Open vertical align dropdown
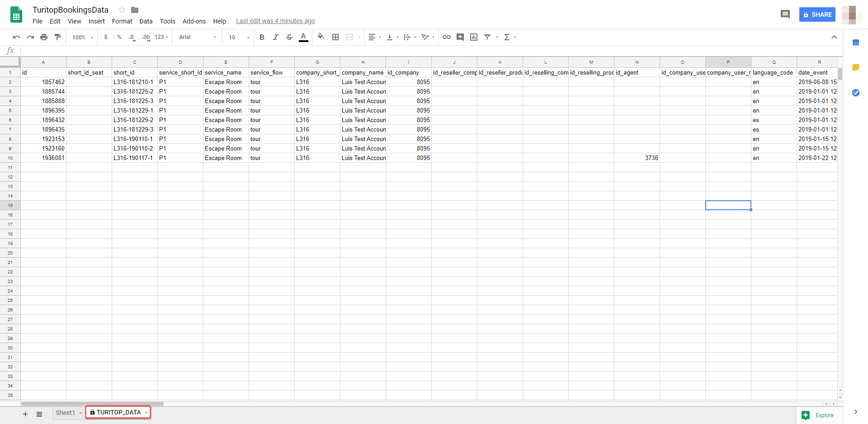 tap(392, 37)
